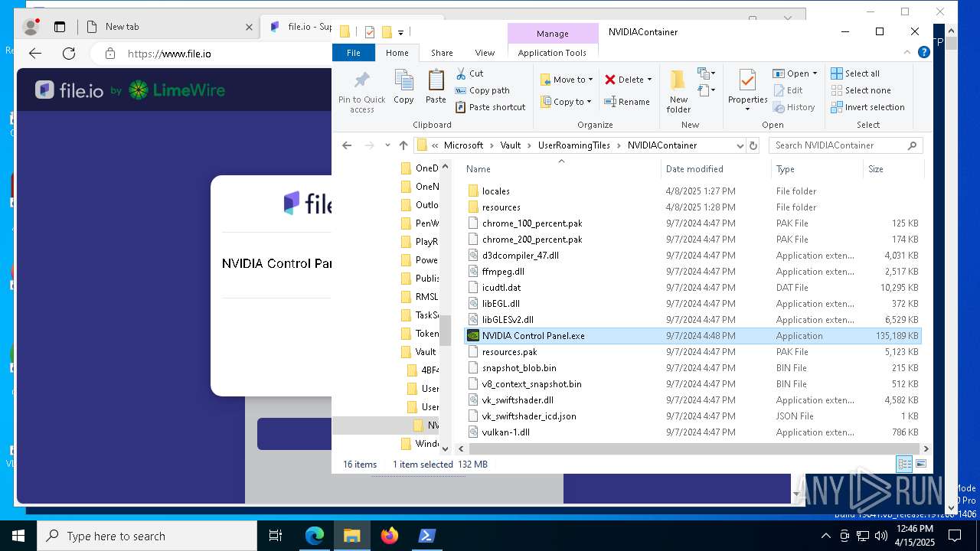980x551 pixels.
Task: Switch to the View ribbon tab
Action: pyautogui.click(x=485, y=53)
